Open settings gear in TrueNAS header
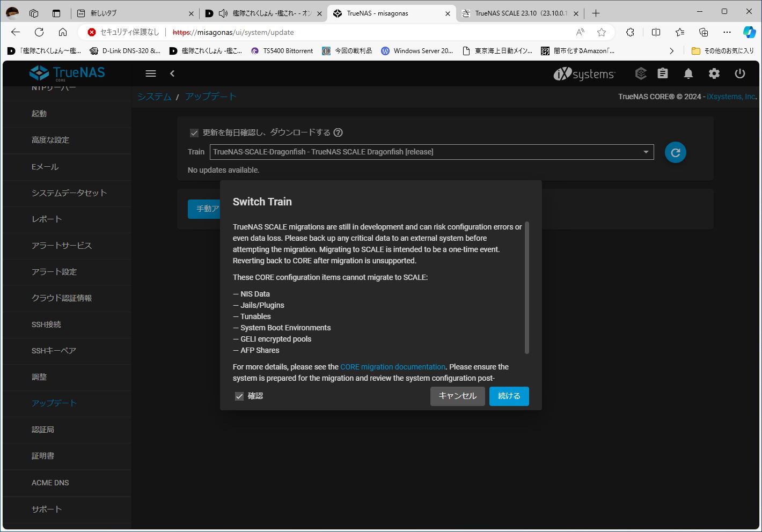762x532 pixels. [714, 73]
